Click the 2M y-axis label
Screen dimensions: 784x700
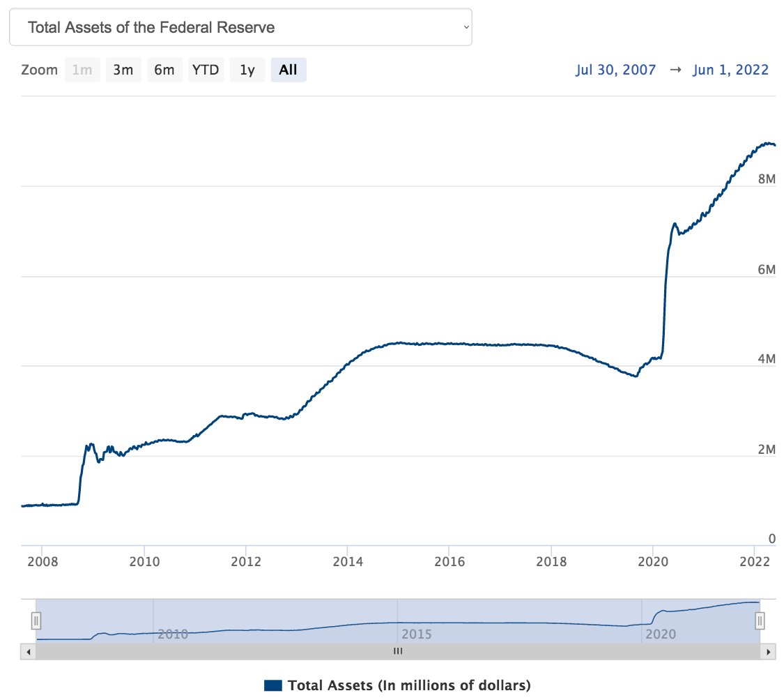coord(767,449)
